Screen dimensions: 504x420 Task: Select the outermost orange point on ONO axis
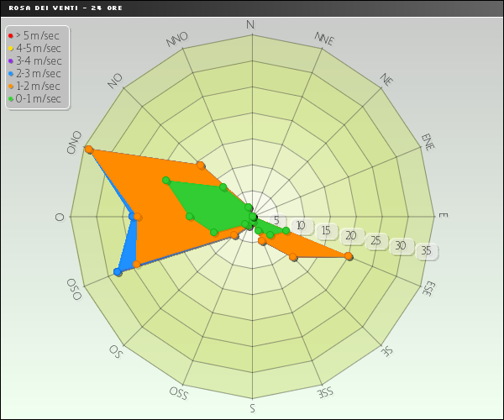88,150
